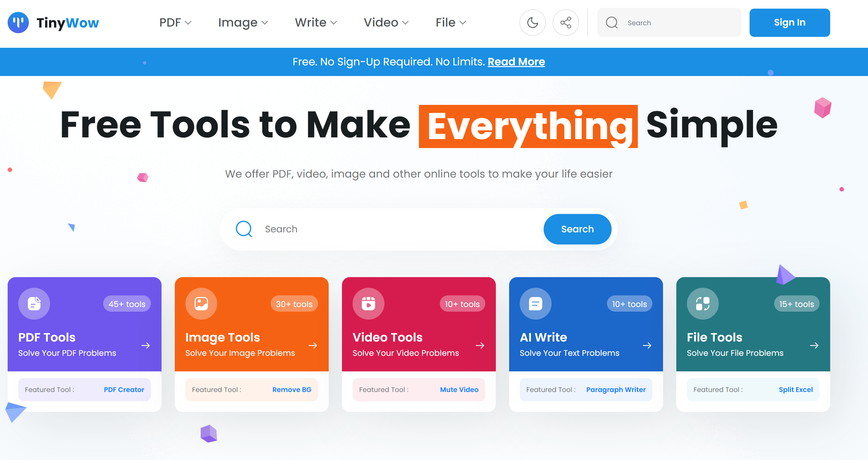This screenshot has height=460, width=868.
Task: Click the AI Write text icon
Action: coord(535,304)
